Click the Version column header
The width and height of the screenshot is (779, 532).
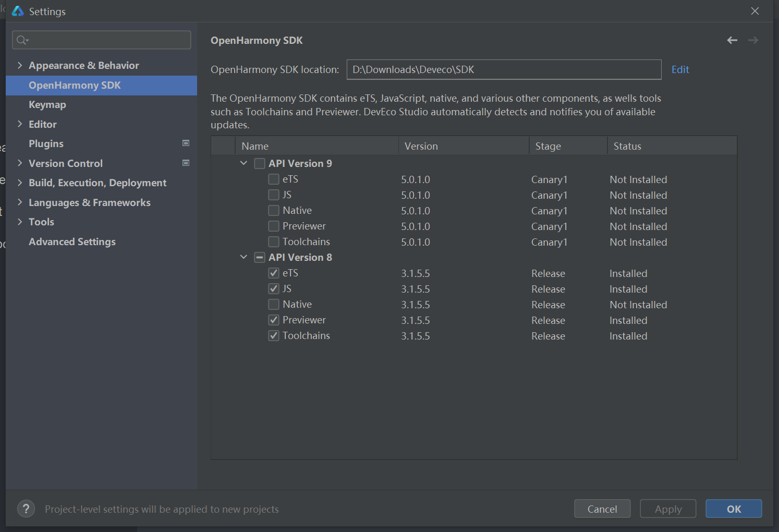[464, 146]
